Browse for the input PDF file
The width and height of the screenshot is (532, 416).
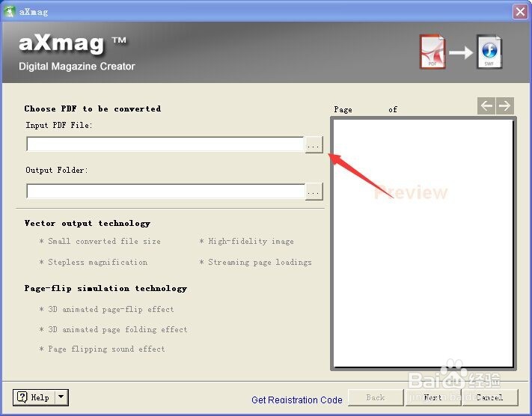click(x=314, y=145)
